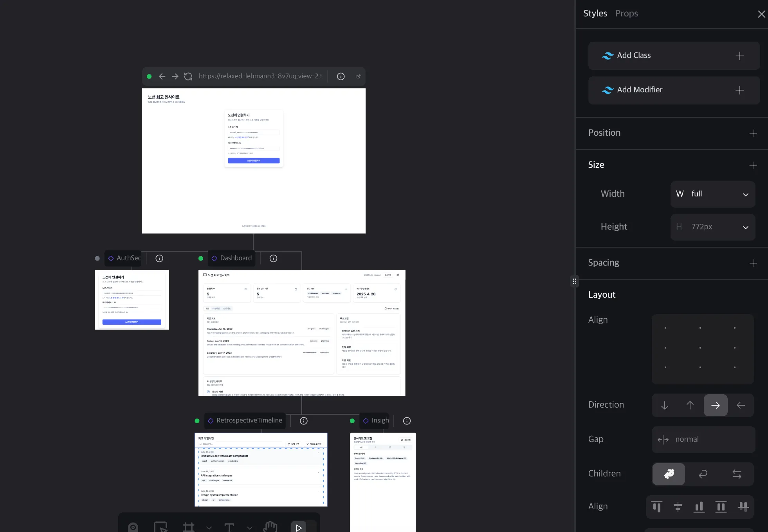Switch to the Styles tab
This screenshot has height=532, width=768.
click(595, 13)
